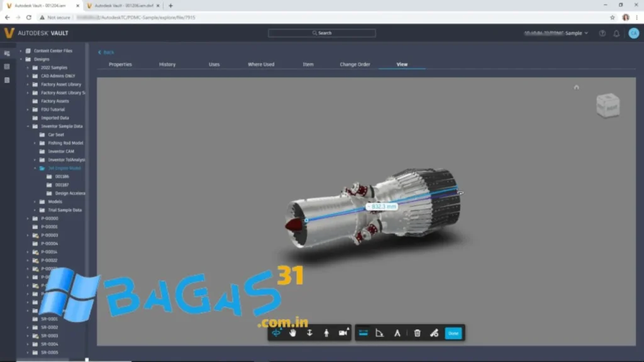Expand the FDU Tutorial folder
Viewport: 644px width, 362px height.
click(28, 109)
